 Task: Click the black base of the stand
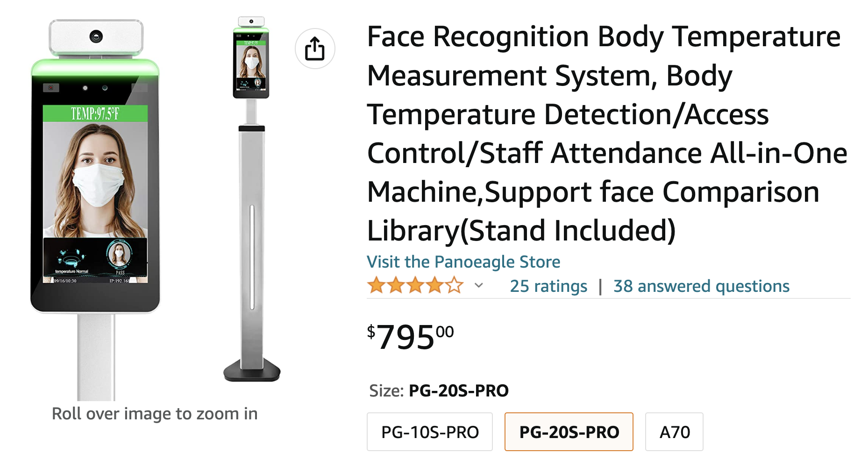pos(252,371)
